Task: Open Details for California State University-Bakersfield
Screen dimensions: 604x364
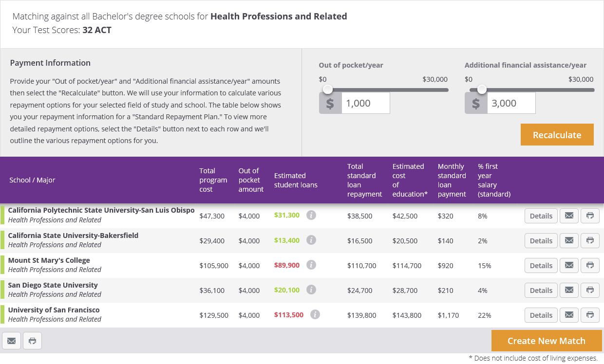Action: [541, 240]
